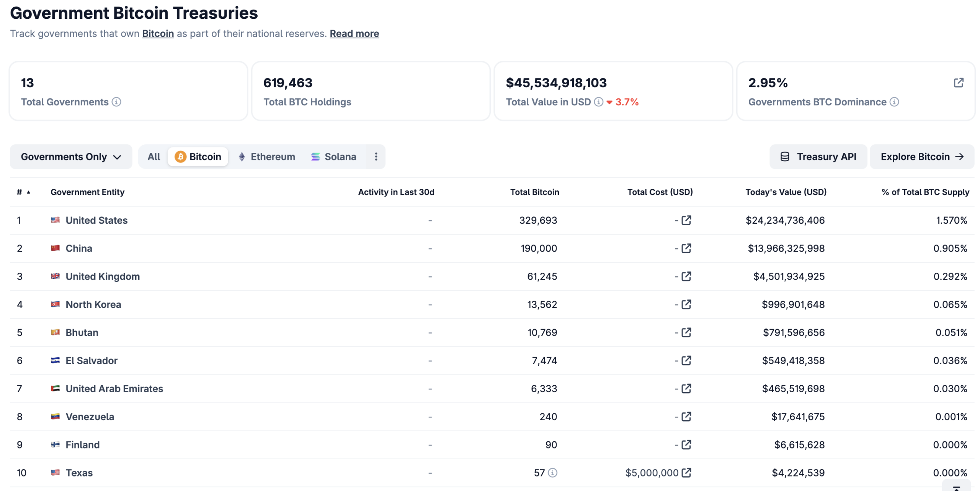This screenshot has width=980, height=491.
Task: Click the United Kingdom flag icon
Action: tap(56, 276)
